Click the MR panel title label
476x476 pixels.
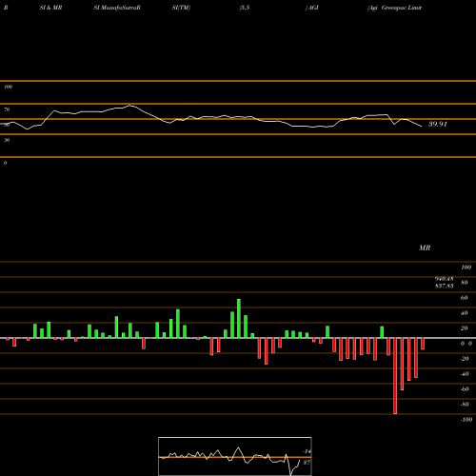pos(425,248)
